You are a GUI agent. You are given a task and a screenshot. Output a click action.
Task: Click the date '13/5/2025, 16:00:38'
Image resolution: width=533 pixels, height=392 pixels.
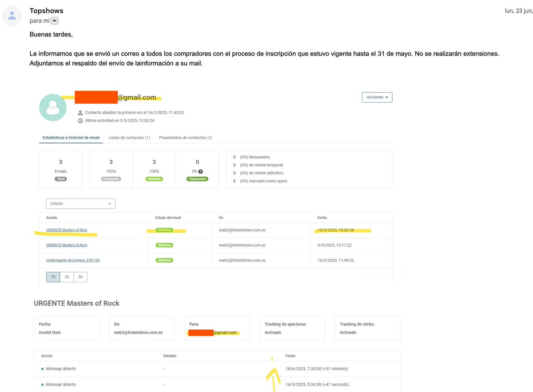click(x=335, y=230)
